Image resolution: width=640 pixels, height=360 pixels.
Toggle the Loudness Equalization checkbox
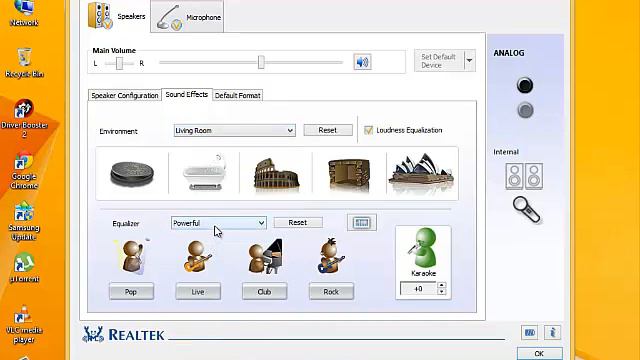point(369,130)
